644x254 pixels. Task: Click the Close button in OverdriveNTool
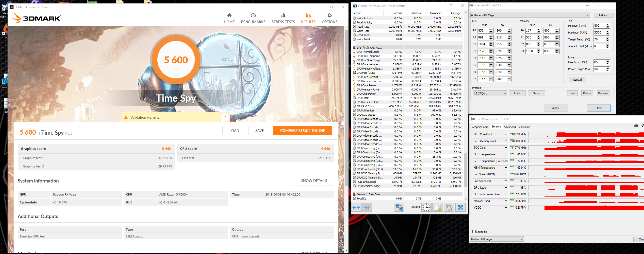point(598,108)
